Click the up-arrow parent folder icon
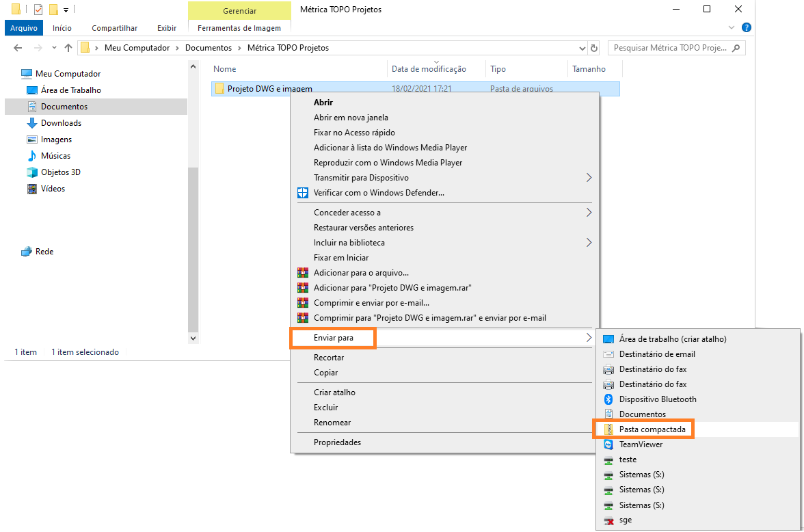This screenshot has height=532, width=804. tap(68, 48)
